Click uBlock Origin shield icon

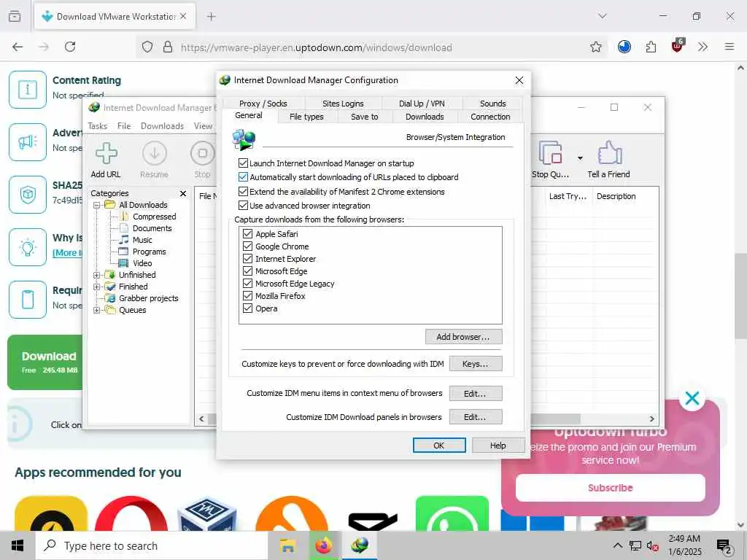click(x=677, y=46)
